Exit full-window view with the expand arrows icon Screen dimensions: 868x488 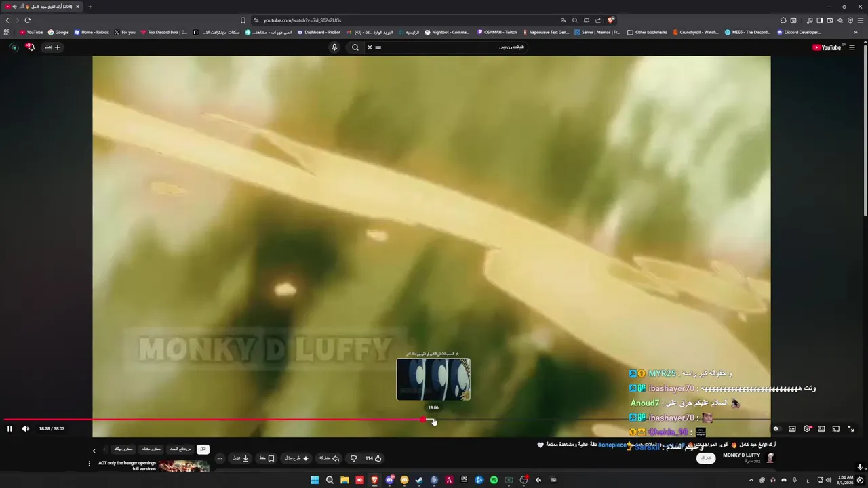pos(851,428)
